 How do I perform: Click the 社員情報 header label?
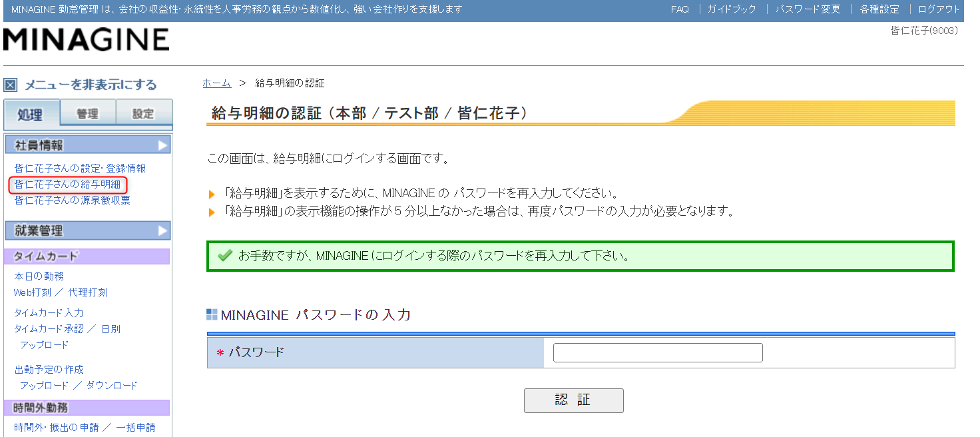coord(39,145)
